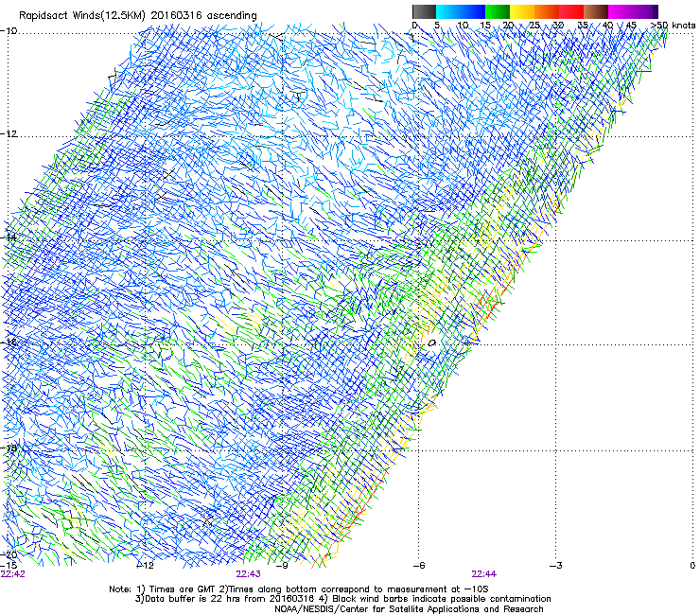This screenshot has width=700, height=615.
Task: Click the '25' label under the color bar
Action: pos(534,26)
